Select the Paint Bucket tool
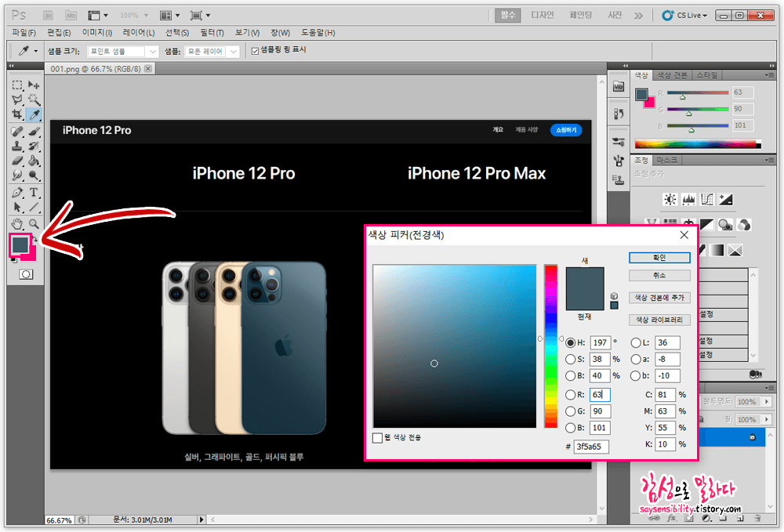784x532 pixels. (x=34, y=161)
